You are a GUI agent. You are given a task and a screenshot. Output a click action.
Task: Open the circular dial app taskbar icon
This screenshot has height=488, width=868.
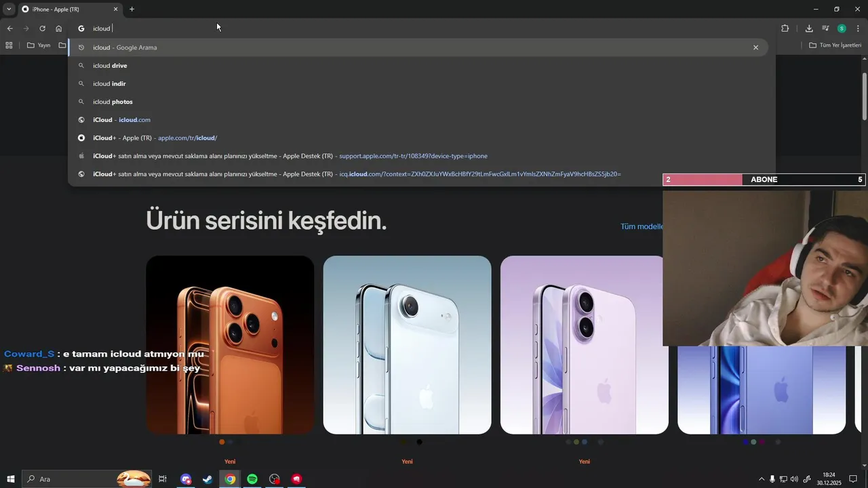pos(274,479)
